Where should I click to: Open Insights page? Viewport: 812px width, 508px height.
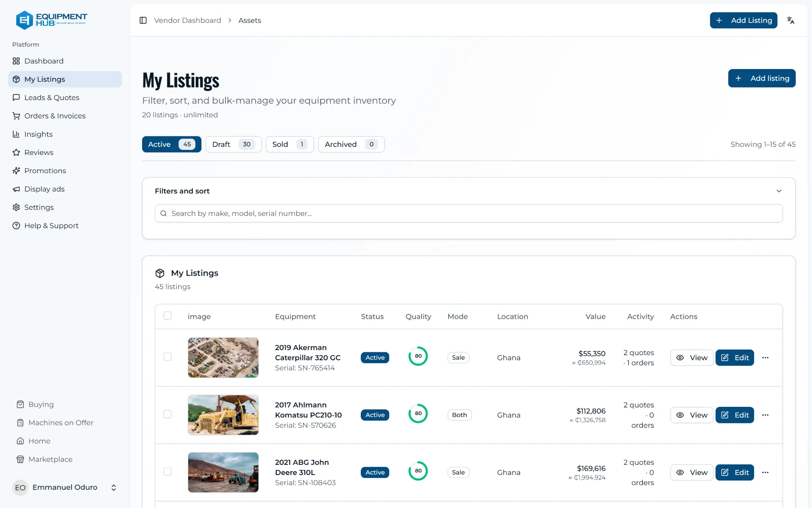[x=65, y=134]
